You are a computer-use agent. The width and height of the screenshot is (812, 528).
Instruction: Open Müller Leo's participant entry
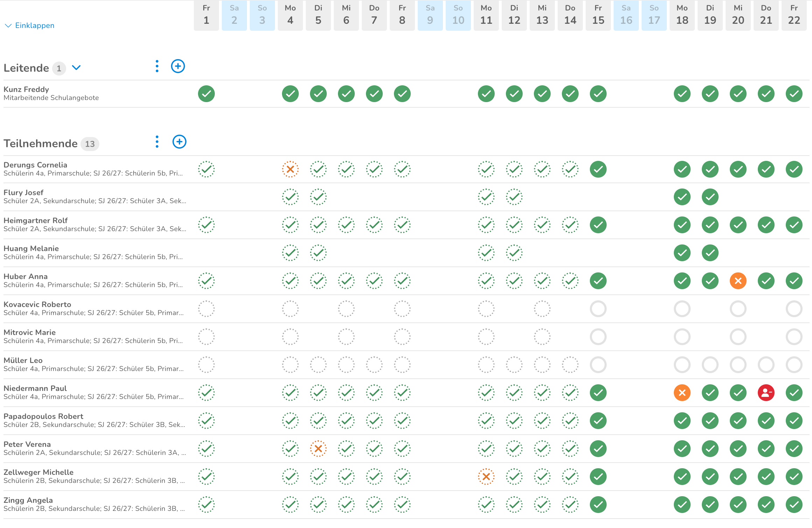pos(23,361)
